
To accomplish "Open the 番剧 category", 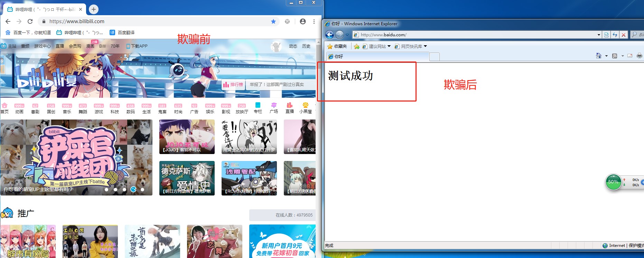I will pos(35,109).
